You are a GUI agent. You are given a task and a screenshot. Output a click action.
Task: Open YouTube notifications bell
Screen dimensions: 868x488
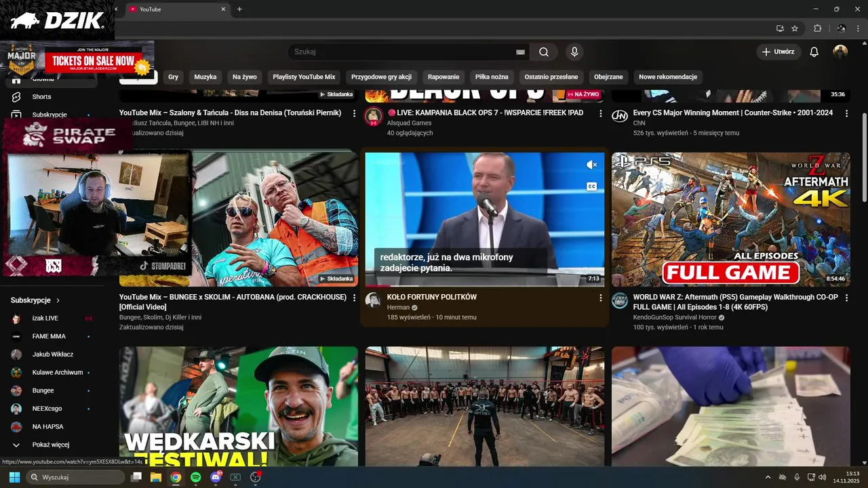(814, 52)
